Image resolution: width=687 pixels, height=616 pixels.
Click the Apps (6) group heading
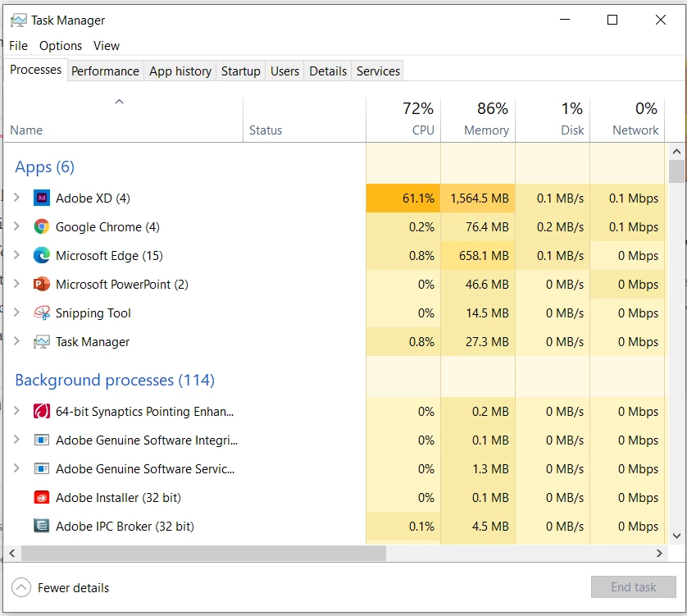pyautogui.click(x=45, y=167)
